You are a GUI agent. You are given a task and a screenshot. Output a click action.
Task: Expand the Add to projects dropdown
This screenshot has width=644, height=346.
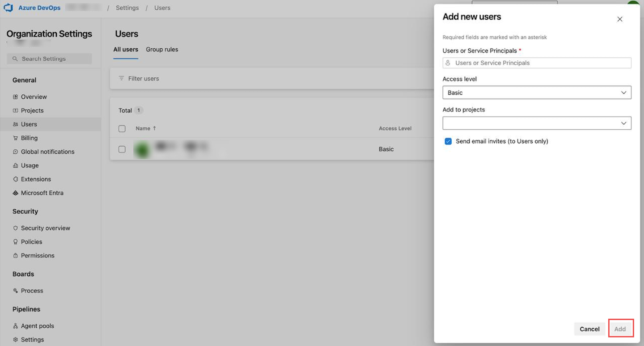pyautogui.click(x=536, y=123)
